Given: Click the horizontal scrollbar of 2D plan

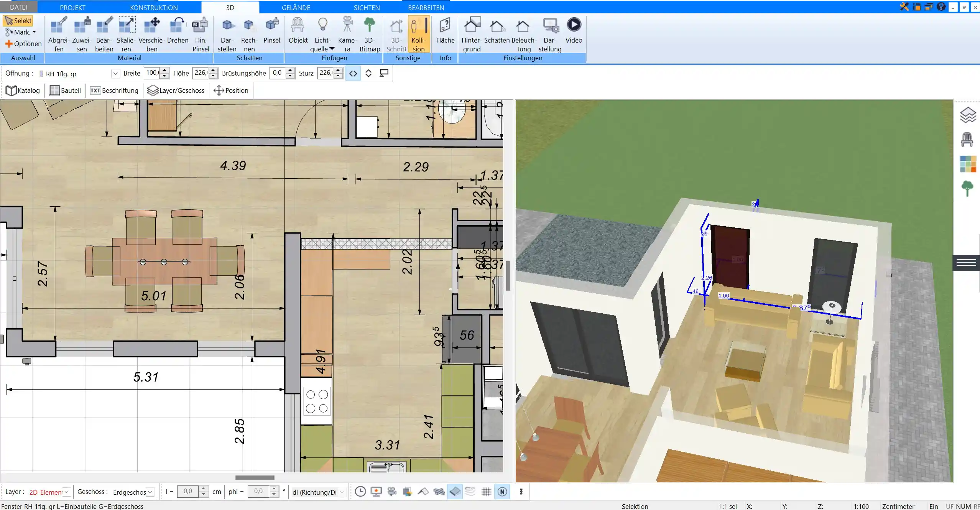Looking at the screenshot, I should (255, 477).
